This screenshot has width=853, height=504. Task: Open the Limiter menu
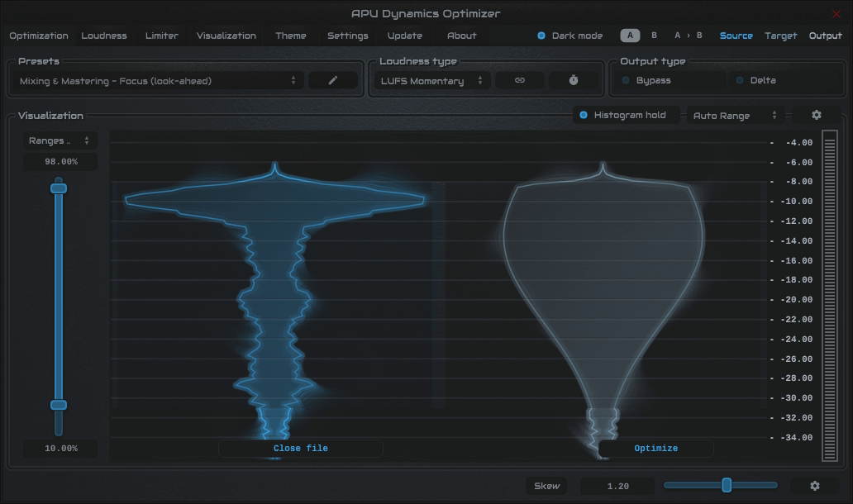(x=161, y=36)
